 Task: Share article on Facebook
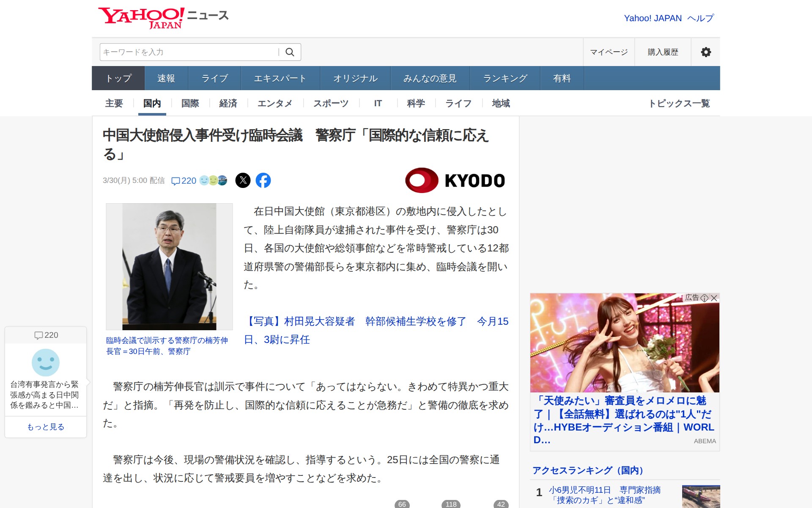[263, 180]
